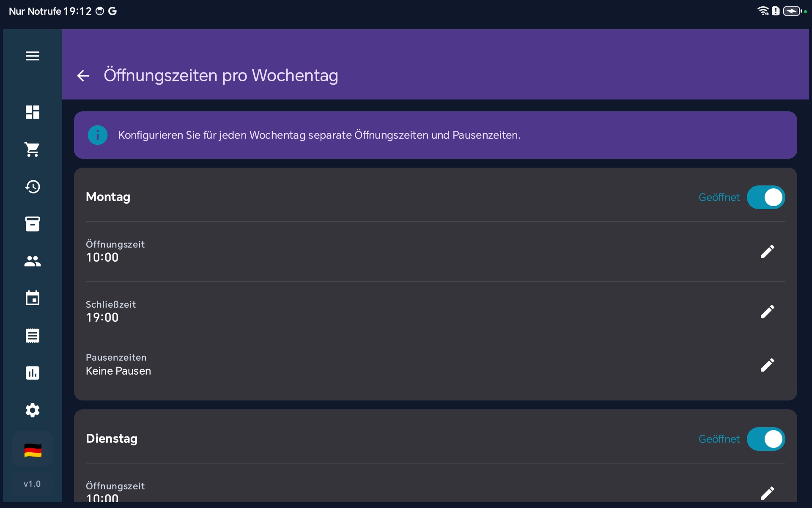Open the calendar icon in sidebar
Screen dimensions: 812x508
[33, 298]
